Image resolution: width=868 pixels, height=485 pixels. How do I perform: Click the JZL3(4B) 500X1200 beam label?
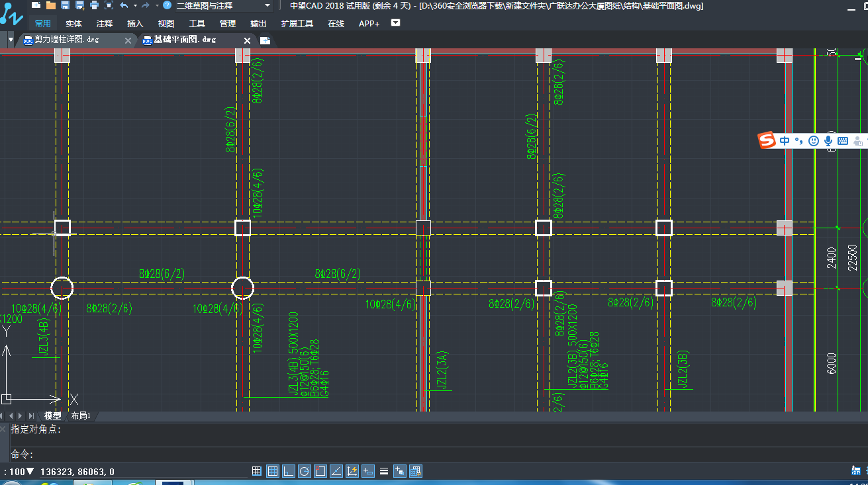pyautogui.click(x=293, y=355)
